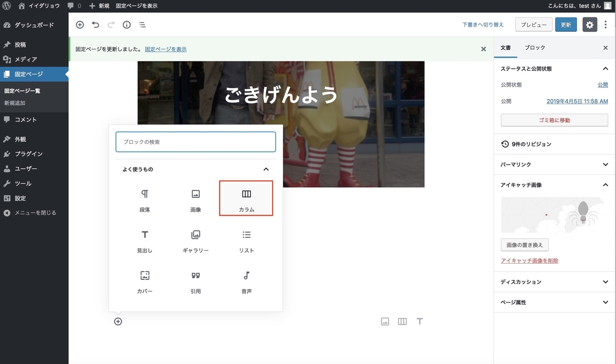This screenshot has height=364, width=616.
Task: Insert 見出し heading block
Action: click(x=145, y=241)
